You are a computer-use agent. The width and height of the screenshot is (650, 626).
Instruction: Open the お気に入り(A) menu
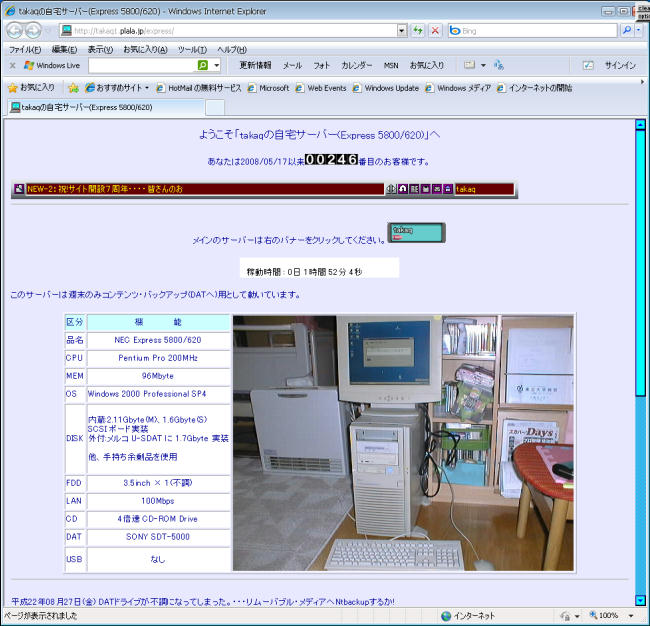tap(145, 49)
